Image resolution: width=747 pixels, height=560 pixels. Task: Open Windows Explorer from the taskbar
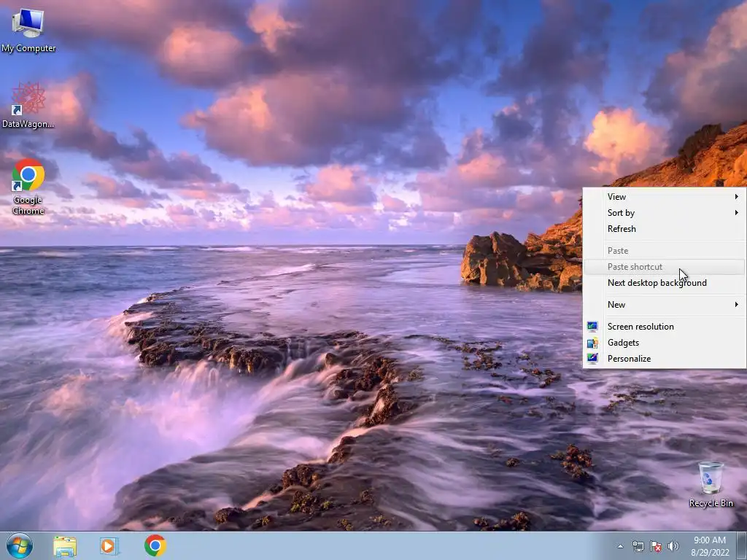point(65,545)
